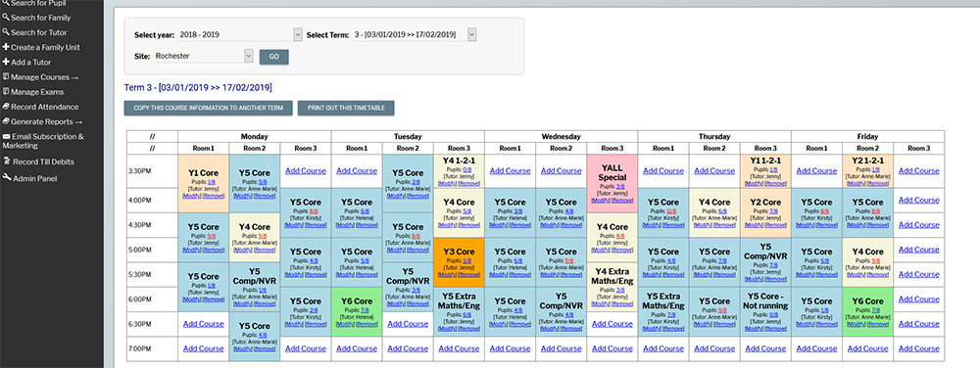
Task: Click the plus icon beside Create a Family Unit
Action: coord(6,47)
